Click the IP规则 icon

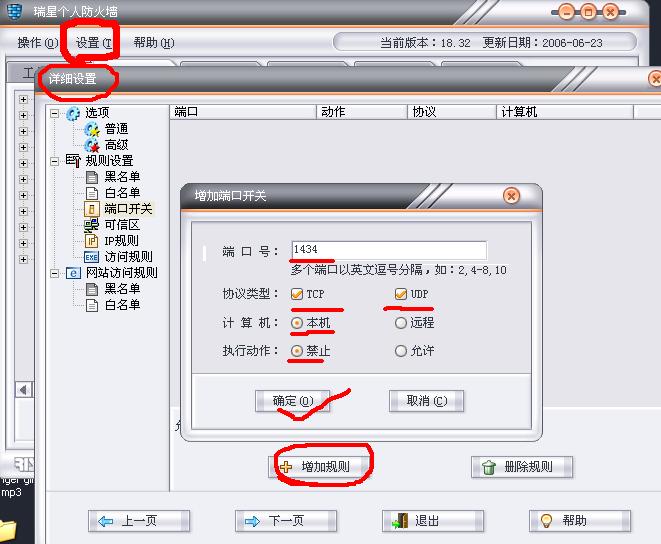click(x=91, y=241)
